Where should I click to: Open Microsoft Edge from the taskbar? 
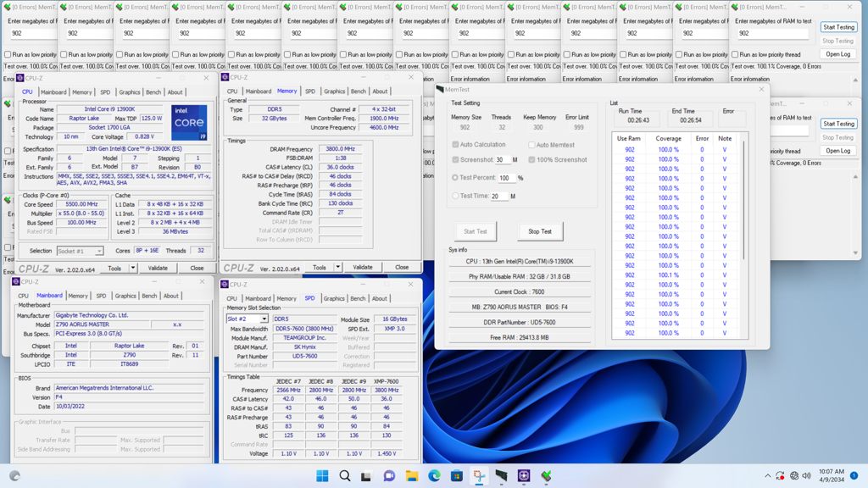tap(433, 476)
